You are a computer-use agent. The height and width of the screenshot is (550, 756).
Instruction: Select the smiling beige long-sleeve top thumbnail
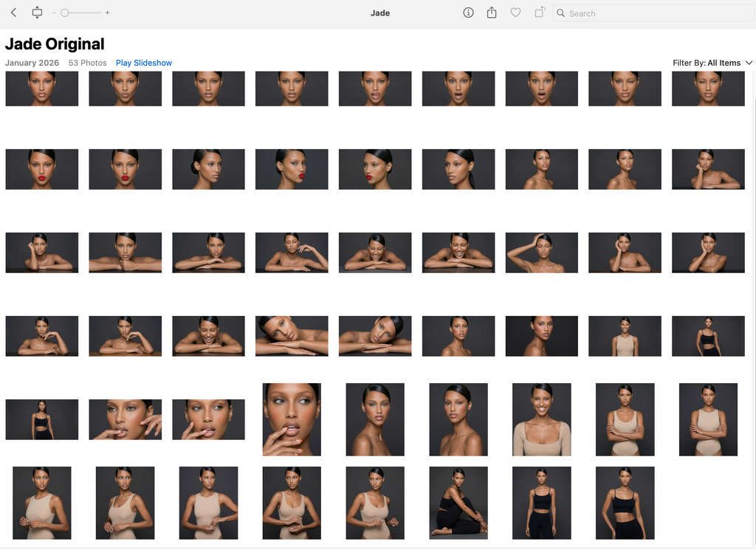click(542, 419)
